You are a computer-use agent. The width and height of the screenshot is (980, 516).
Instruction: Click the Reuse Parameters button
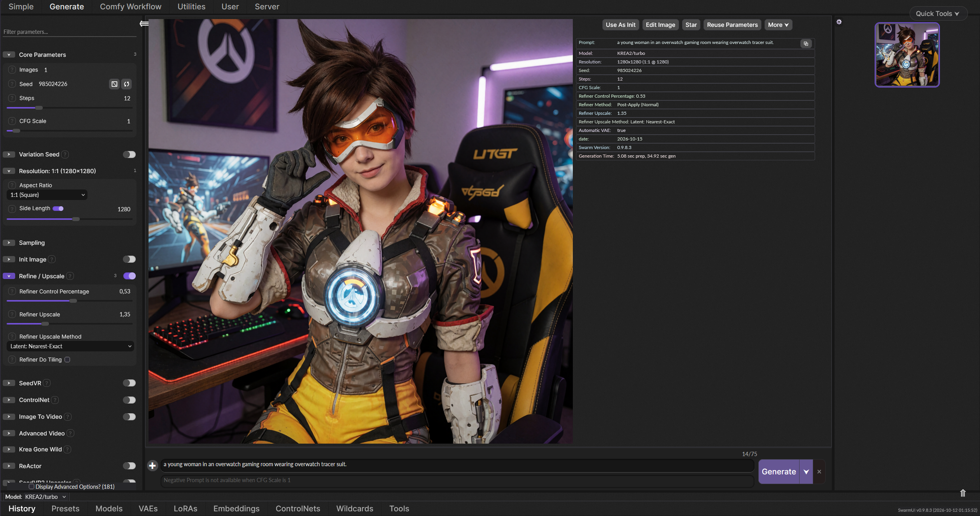(x=732, y=25)
